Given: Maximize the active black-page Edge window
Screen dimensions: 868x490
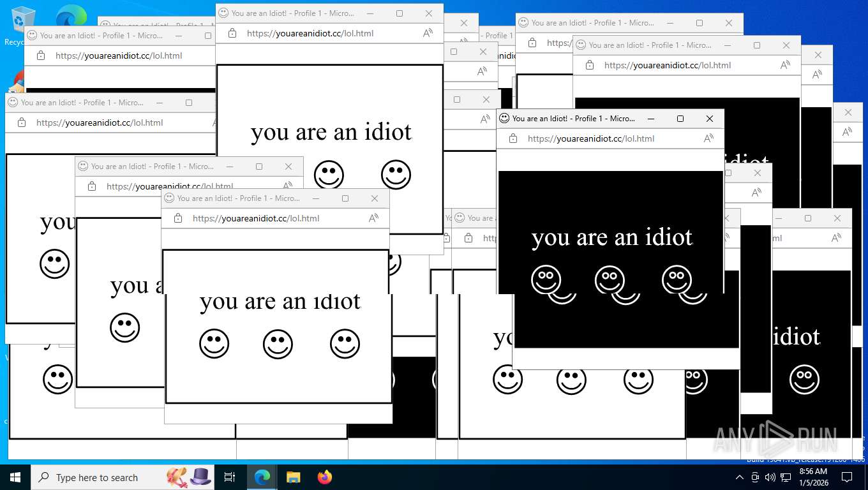Looking at the screenshot, I should click(680, 119).
